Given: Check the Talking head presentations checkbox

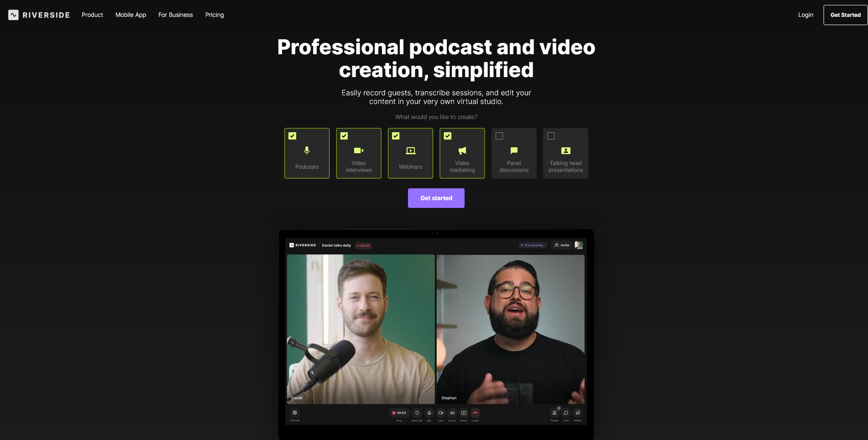Looking at the screenshot, I should (551, 136).
